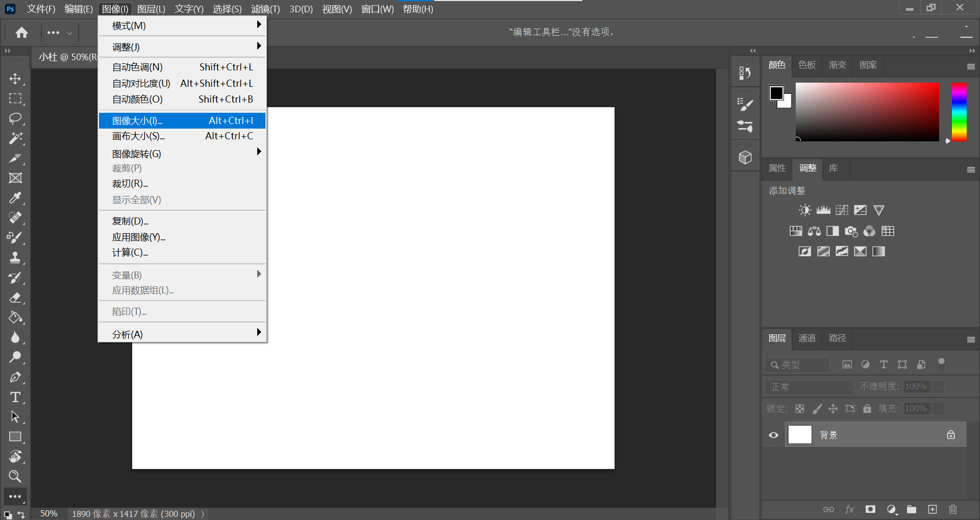Select the Frame tool
This screenshot has width=980, height=520.
(x=15, y=178)
